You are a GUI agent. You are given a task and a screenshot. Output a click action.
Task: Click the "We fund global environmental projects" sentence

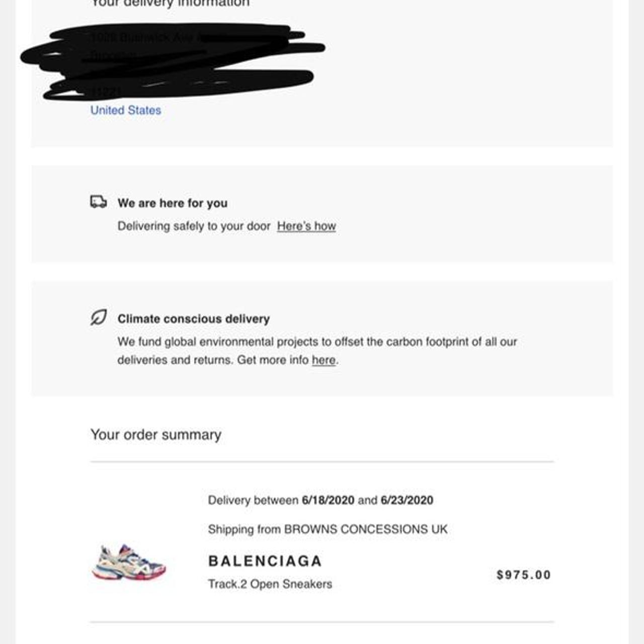(317, 342)
